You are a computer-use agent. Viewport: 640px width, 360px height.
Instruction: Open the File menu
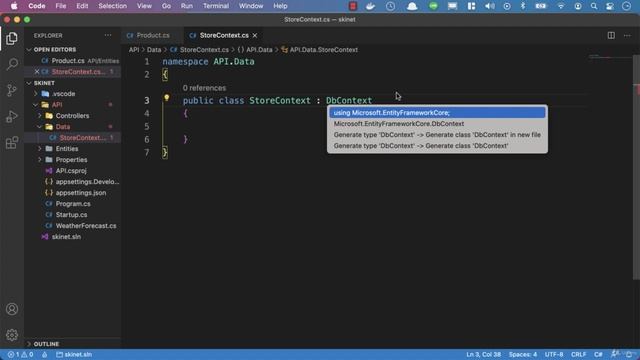[x=61, y=6]
